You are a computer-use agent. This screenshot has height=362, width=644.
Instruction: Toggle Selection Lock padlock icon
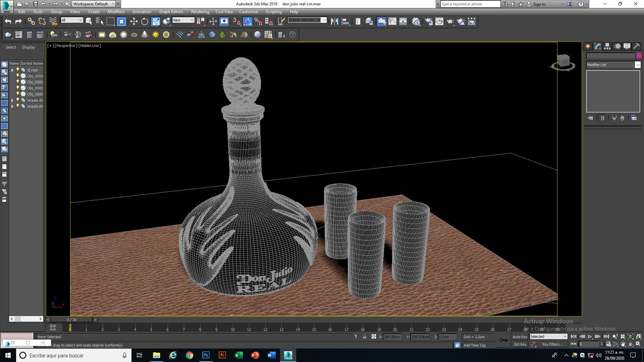pyautogui.click(x=365, y=337)
